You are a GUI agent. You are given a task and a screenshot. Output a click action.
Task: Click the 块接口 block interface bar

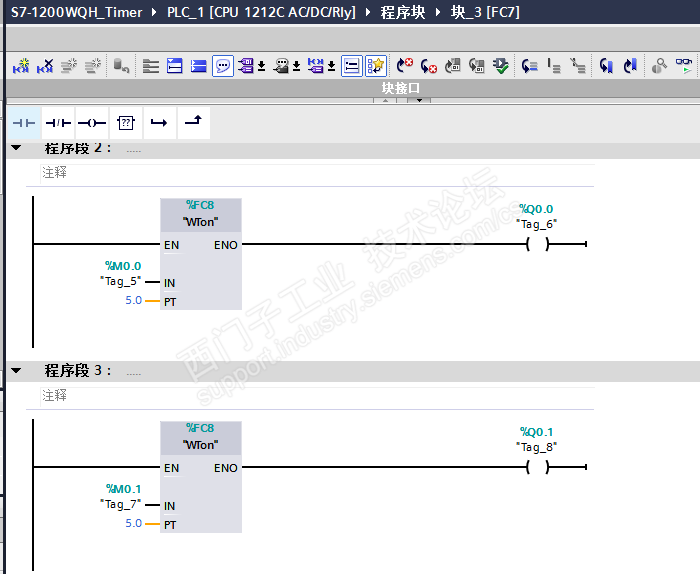tap(353, 88)
